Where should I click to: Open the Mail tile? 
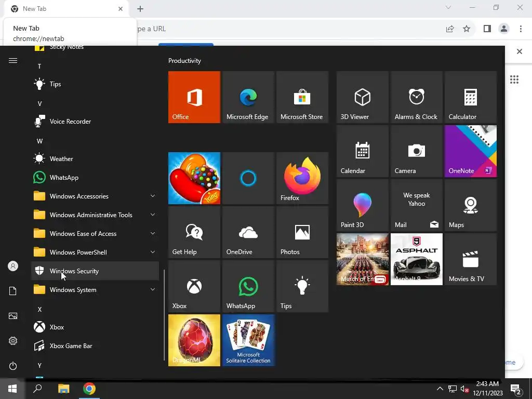pos(416,205)
